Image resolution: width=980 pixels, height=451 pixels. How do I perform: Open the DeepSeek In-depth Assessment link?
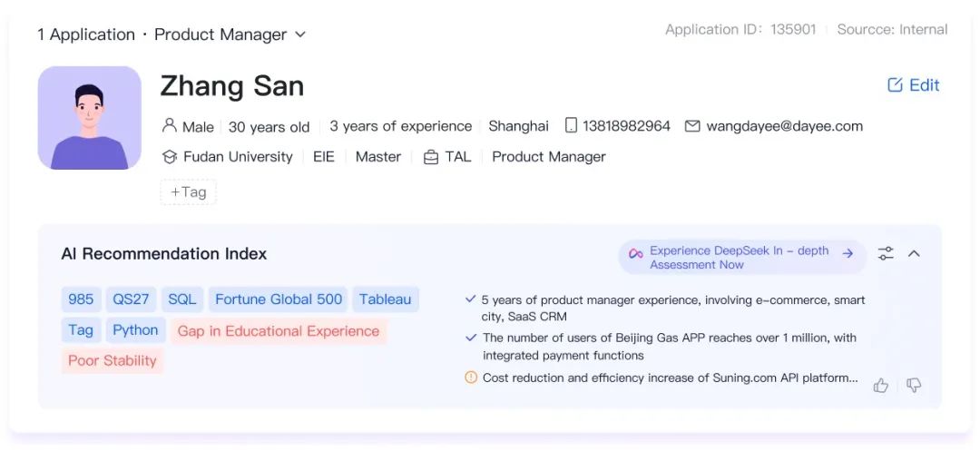pos(742,258)
